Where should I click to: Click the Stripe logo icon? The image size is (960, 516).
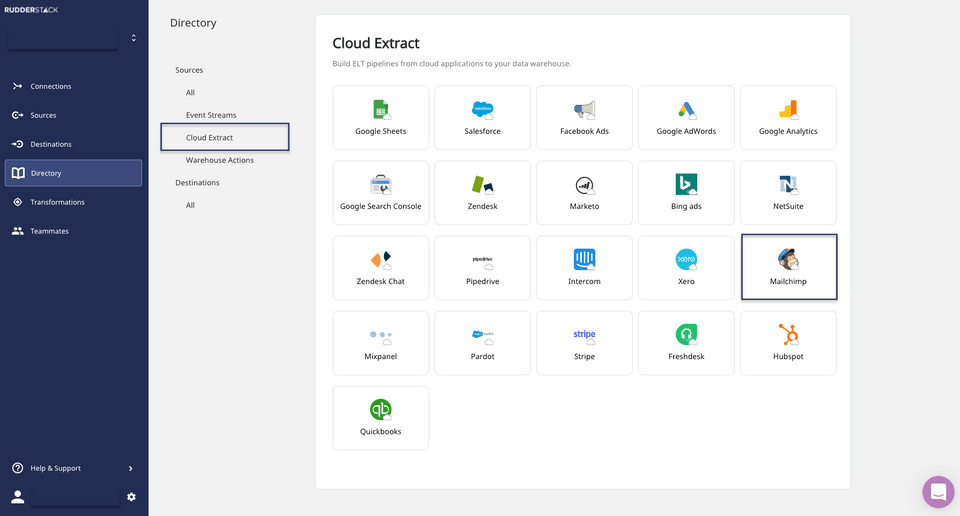tap(584, 335)
